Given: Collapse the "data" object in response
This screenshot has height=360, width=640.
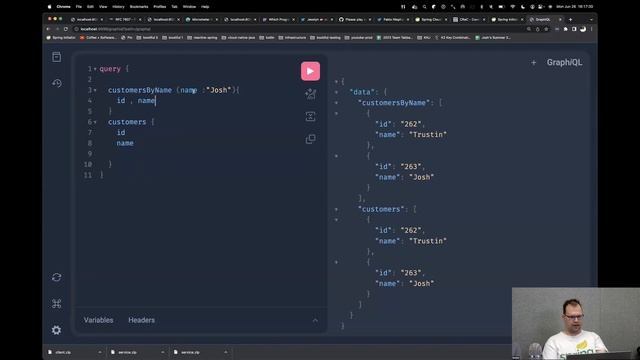Looking at the screenshot, I should 336,92.
